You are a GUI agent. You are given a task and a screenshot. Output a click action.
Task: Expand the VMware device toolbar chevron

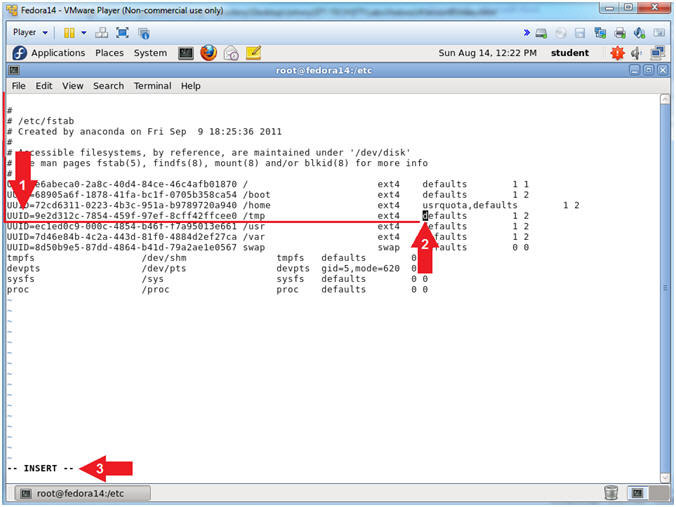(x=526, y=33)
